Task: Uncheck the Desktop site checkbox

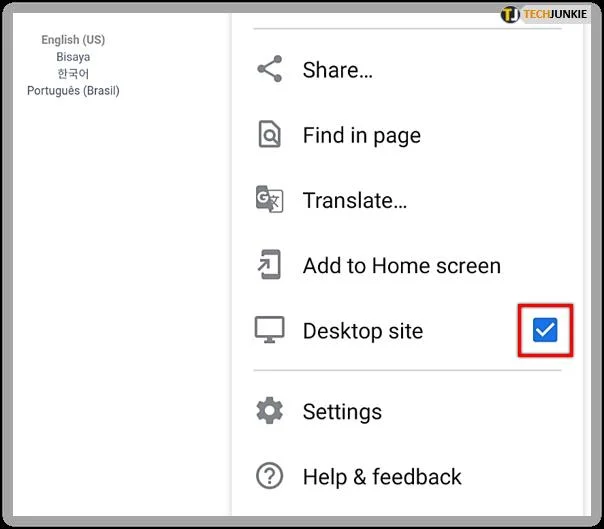Action: (x=545, y=330)
